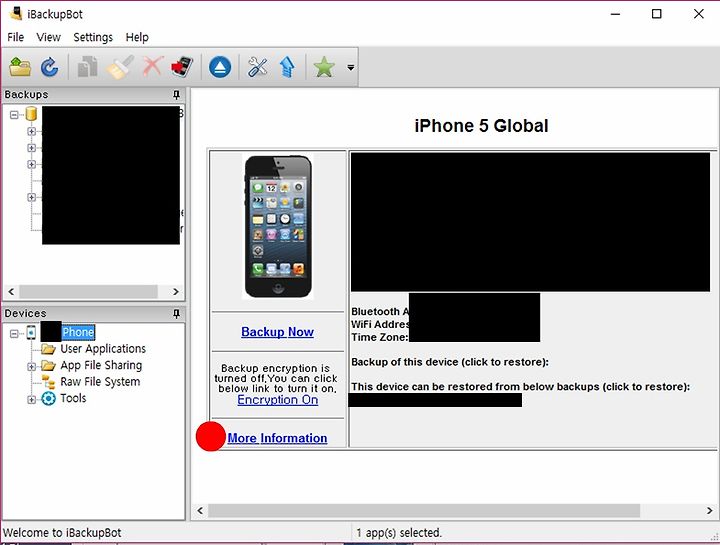Click the User Applications folder icon

pyautogui.click(x=48, y=349)
